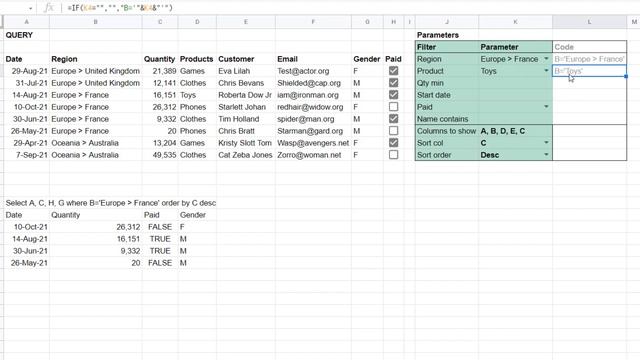Click Oceania > Australia for Cat Zeba Jones
Screen dimensions: 640x360
(x=85, y=155)
